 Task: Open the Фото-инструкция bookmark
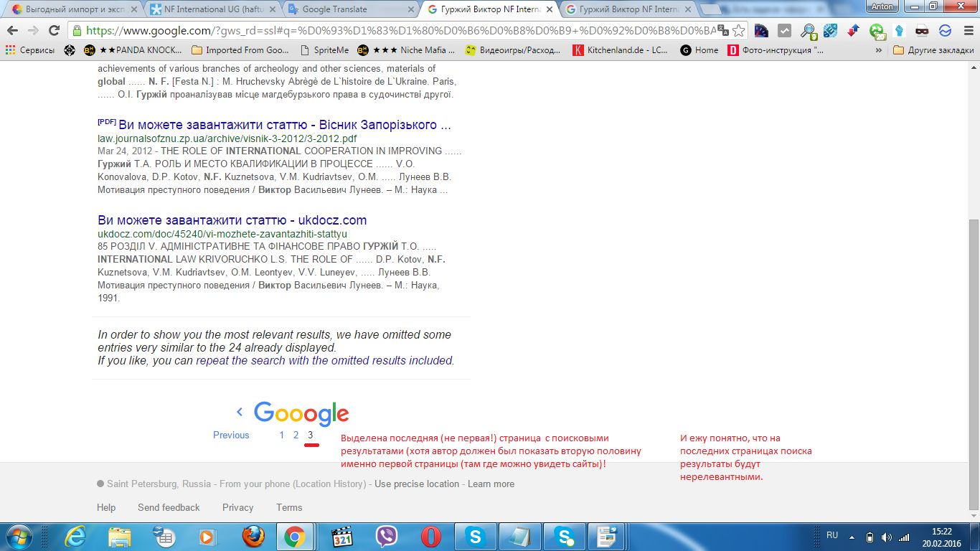click(776, 50)
